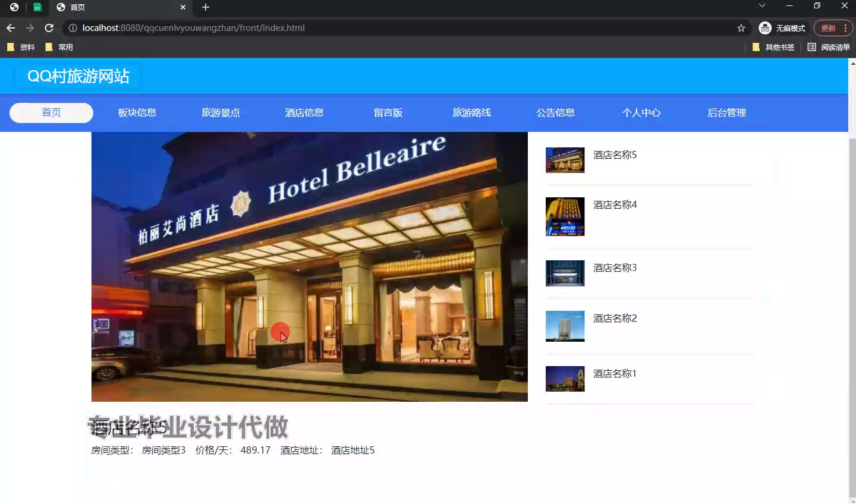Open the 酒店名称4 link in the list
Image resolution: width=856 pixels, height=504 pixels.
click(615, 205)
